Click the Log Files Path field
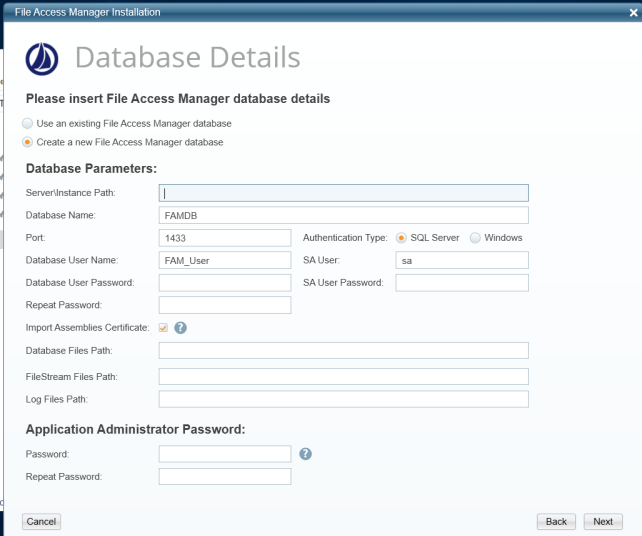Viewport: 642px width, 536px height. tap(344, 399)
